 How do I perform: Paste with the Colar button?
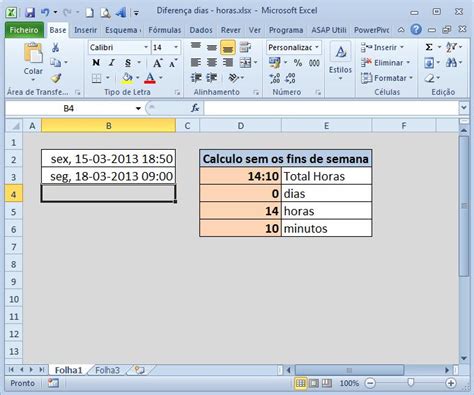(33, 62)
